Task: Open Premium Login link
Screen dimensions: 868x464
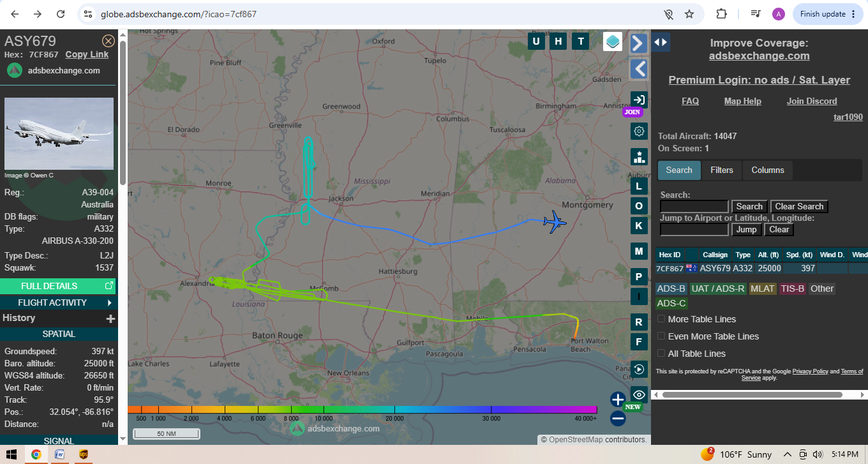Action: tap(759, 80)
